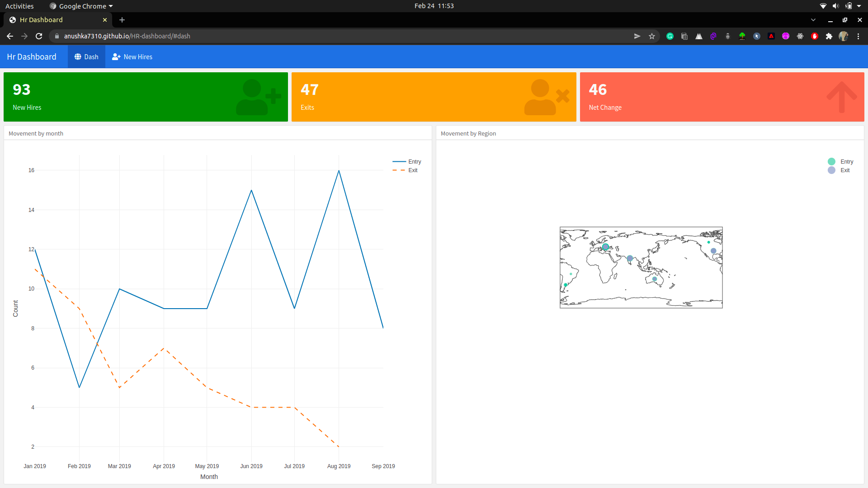The image size is (868, 488).
Task: Open the Dash tab in navbar
Action: 86,57
